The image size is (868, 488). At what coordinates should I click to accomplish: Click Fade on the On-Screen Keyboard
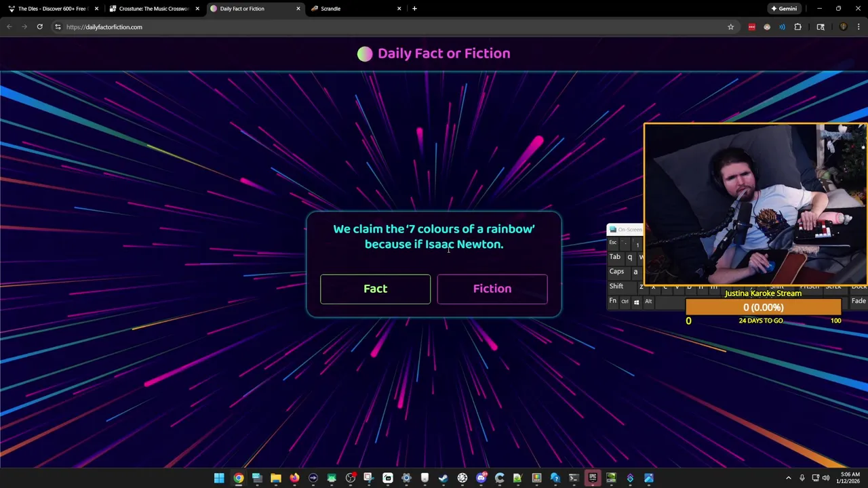(859, 302)
